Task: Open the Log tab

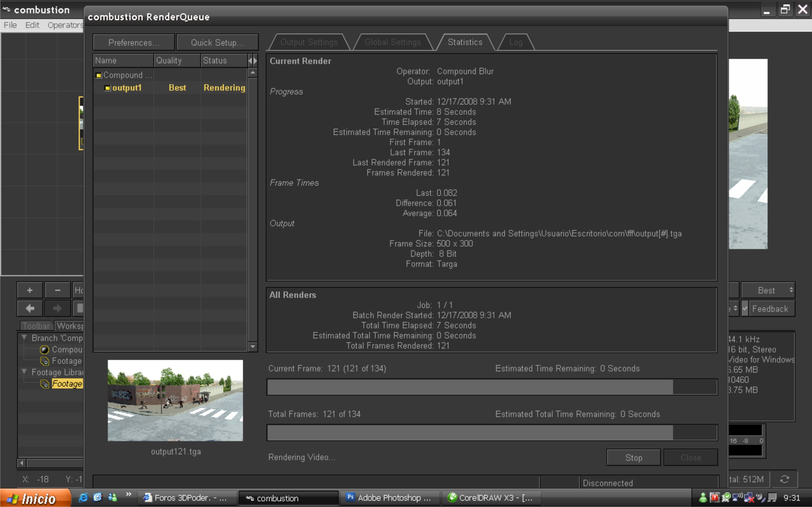Action: pyautogui.click(x=516, y=42)
